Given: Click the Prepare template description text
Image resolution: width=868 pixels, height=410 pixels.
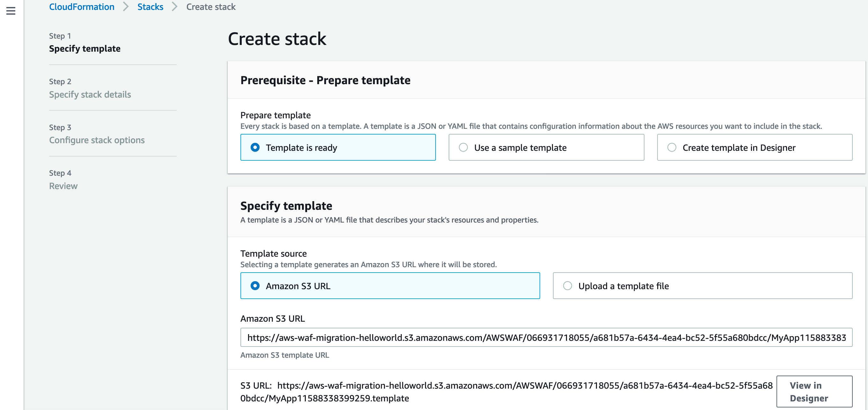Looking at the screenshot, I should click(531, 126).
